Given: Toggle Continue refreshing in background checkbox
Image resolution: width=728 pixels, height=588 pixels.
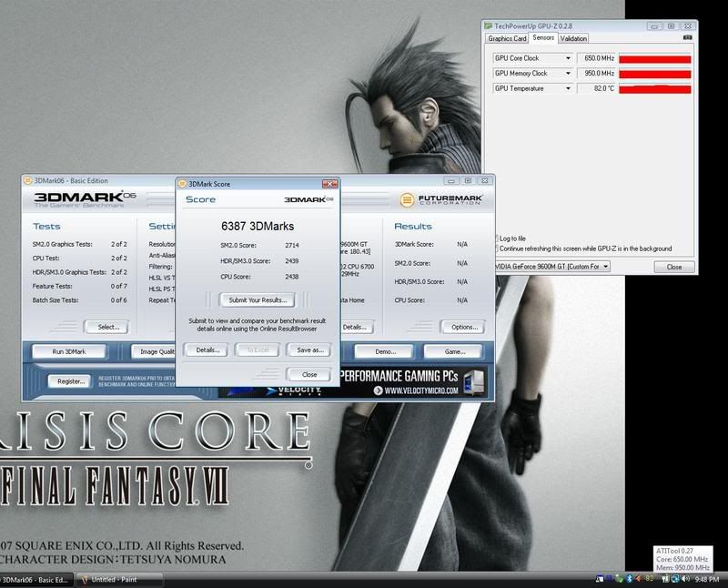Looking at the screenshot, I should coord(495,248).
